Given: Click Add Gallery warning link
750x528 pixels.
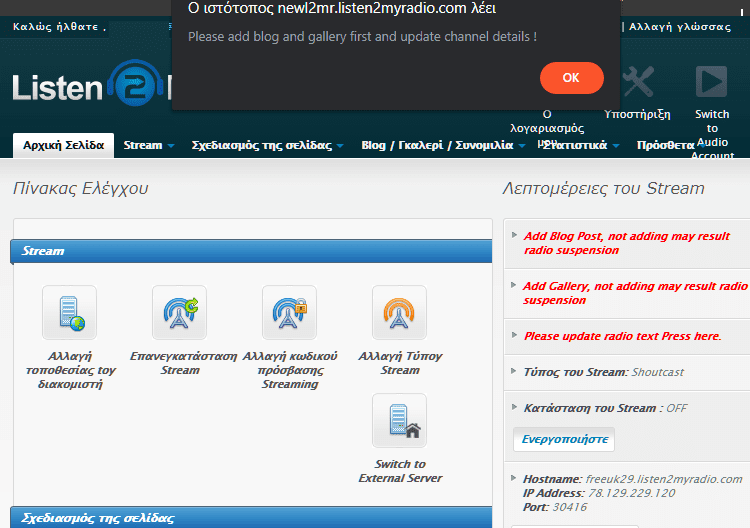Looking at the screenshot, I should (x=635, y=293).
